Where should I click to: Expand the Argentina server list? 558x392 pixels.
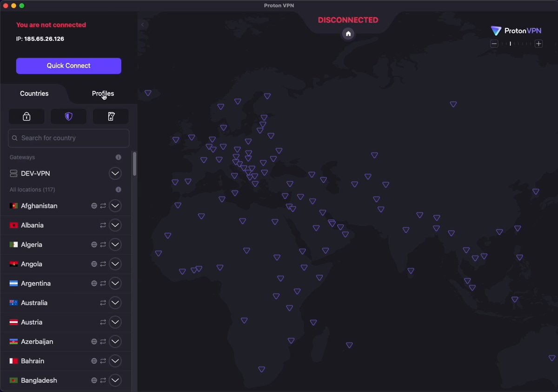coord(115,283)
